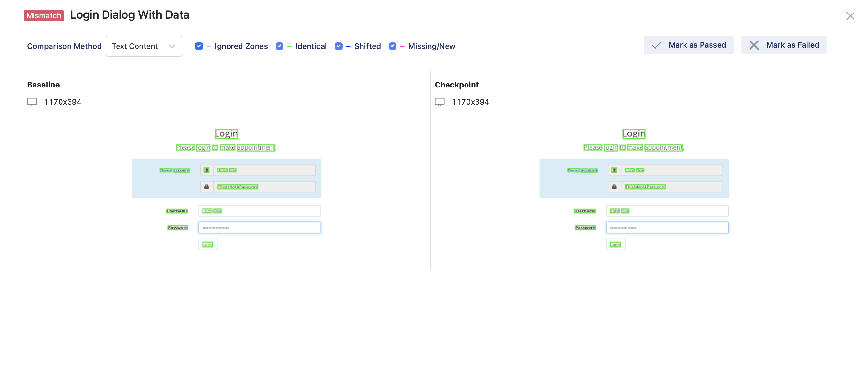The width and height of the screenshot is (868, 386).
Task: Click the monitor icon under Checkpoint
Action: click(440, 102)
